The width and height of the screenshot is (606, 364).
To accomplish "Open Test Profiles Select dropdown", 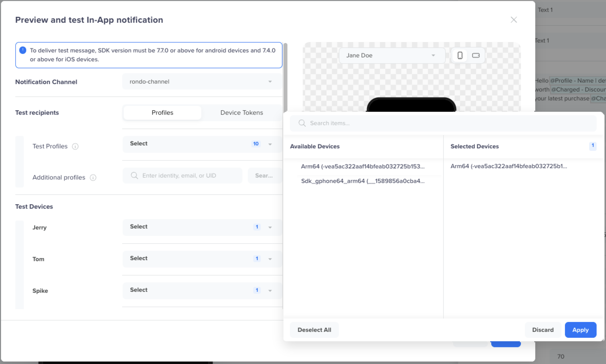I will point(202,144).
